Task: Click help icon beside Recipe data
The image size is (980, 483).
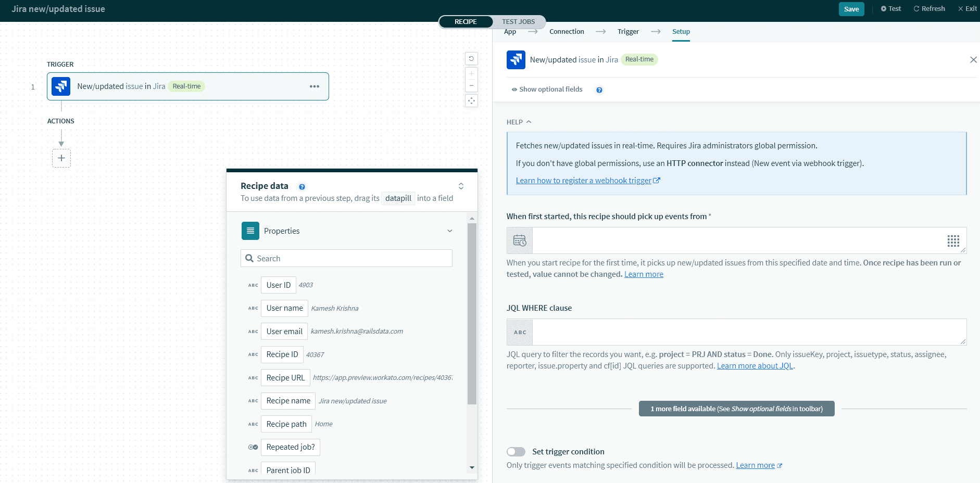Action: tap(302, 187)
